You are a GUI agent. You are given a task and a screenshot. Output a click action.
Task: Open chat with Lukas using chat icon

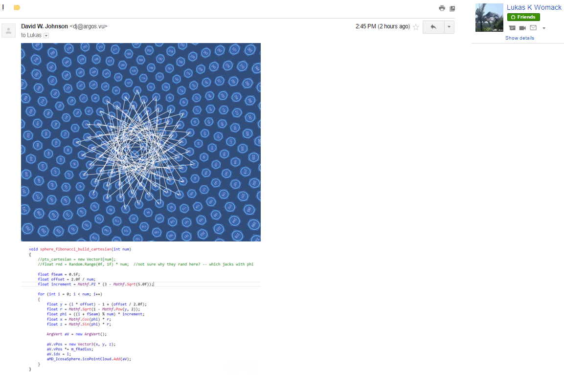512,28
